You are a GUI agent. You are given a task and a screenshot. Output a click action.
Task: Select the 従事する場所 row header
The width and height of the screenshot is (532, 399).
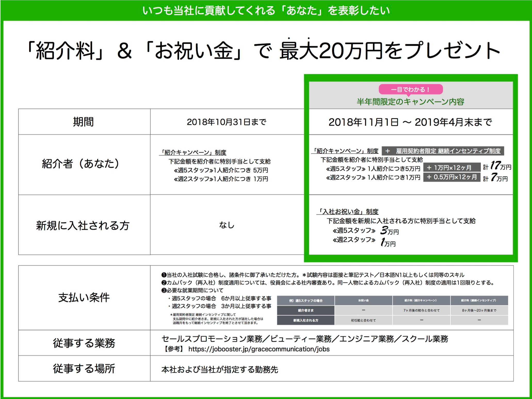pos(84,369)
